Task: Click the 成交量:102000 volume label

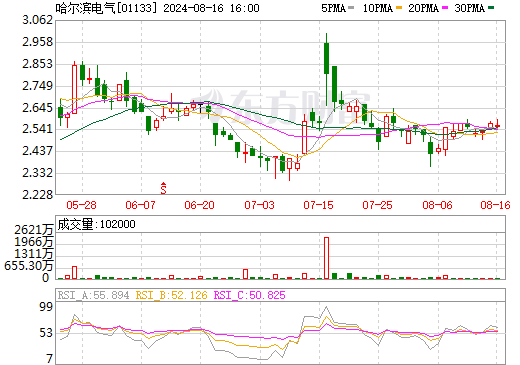Action: [97, 224]
